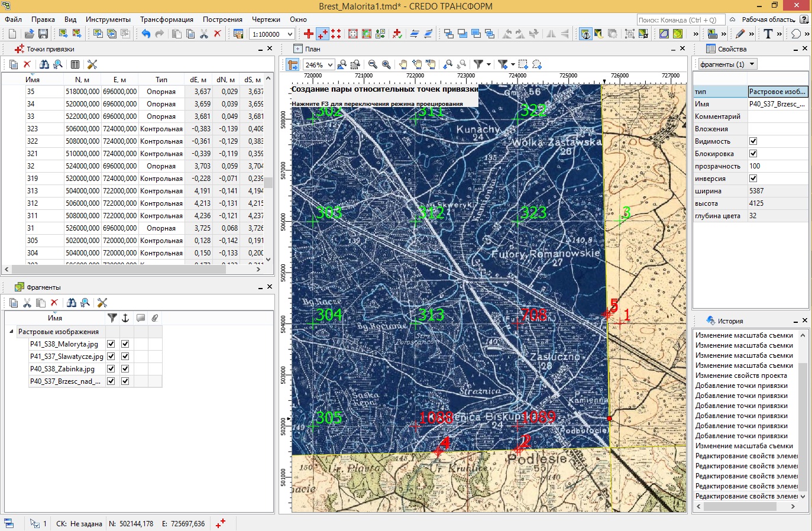Viewport: 812px width, 531px height.
Task: Open the Чертежи menu
Action: (x=266, y=20)
